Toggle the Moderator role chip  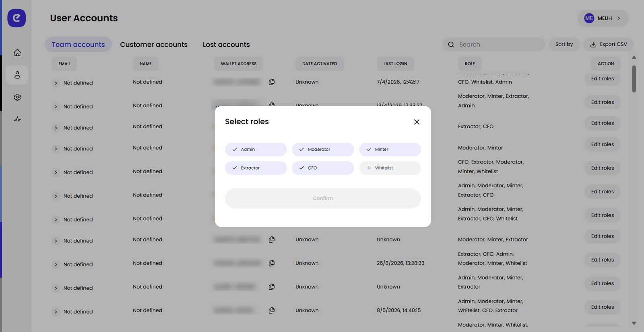tap(323, 150)
